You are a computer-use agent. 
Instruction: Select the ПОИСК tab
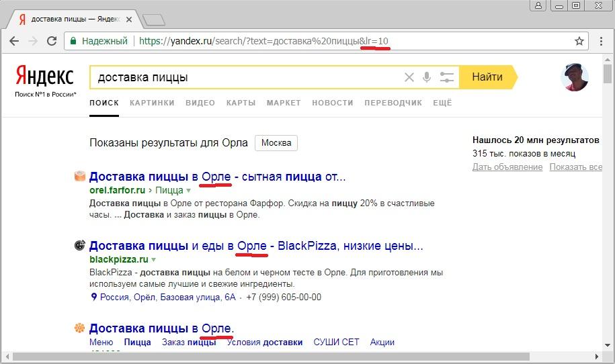coord(104,103)
